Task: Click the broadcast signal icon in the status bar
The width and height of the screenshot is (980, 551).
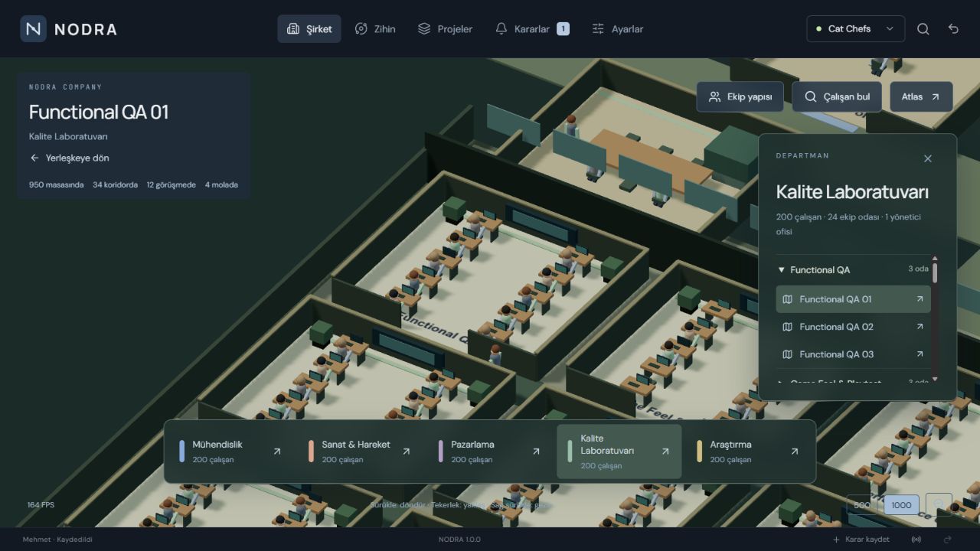Action: click(x=916, y=540)
